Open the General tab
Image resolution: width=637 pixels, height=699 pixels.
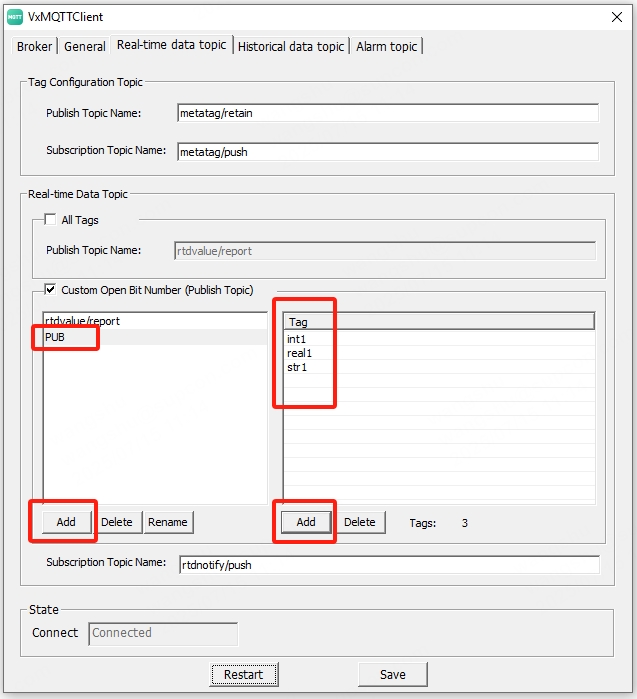[x=85, y=46]
